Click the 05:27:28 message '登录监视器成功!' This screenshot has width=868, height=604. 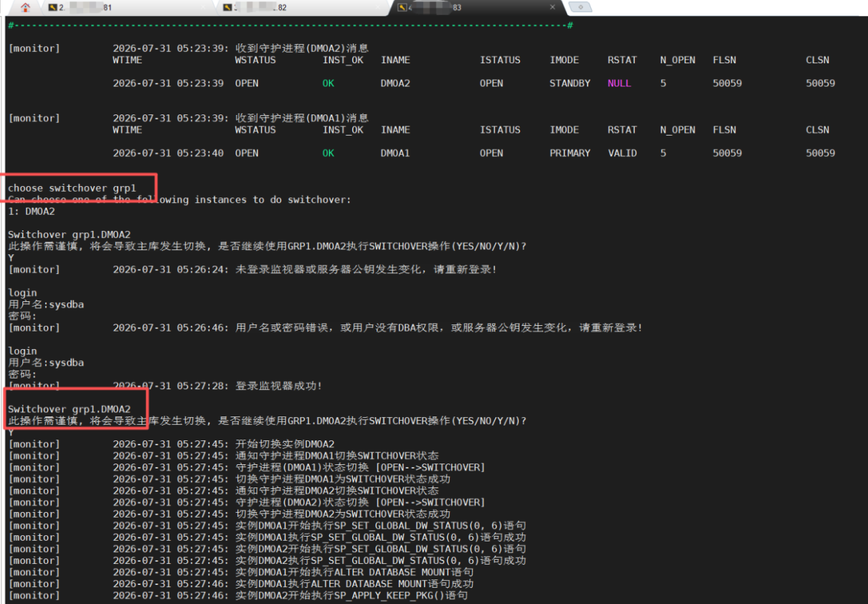coord(278,386)
